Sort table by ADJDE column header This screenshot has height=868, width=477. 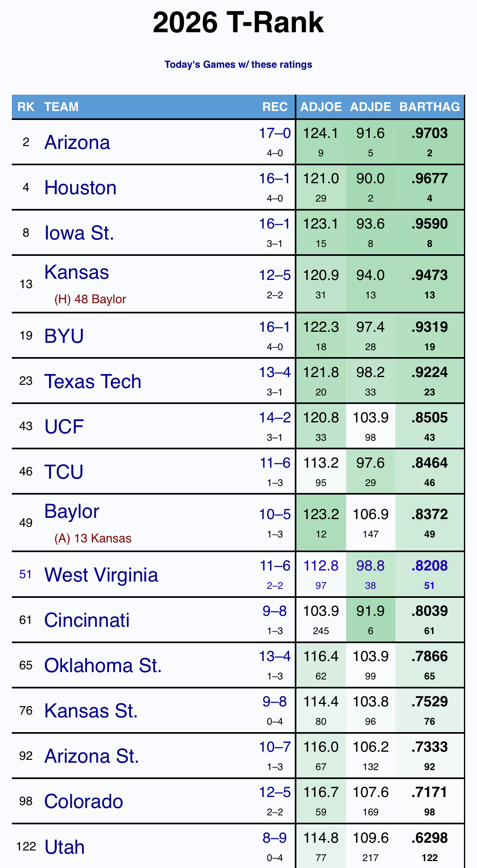[x=370, y=107]
